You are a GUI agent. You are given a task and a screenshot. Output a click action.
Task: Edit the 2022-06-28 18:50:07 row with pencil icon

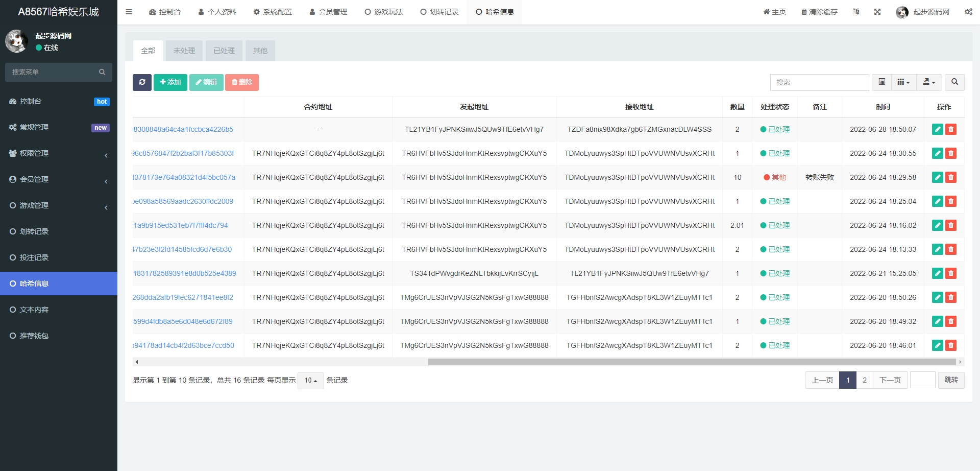(x=937, y=130)
